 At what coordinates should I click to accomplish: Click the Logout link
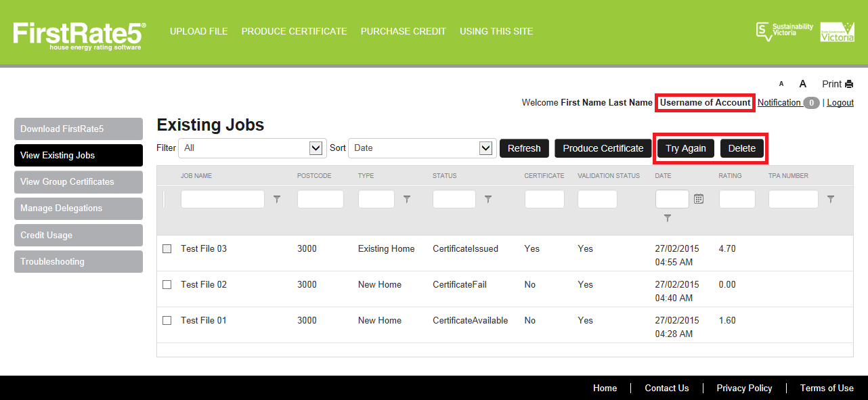(840, 103)
